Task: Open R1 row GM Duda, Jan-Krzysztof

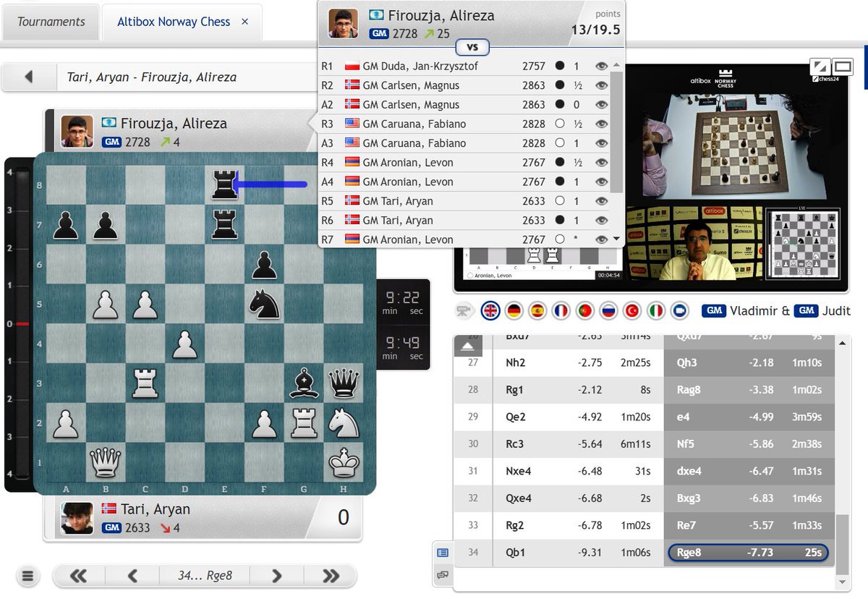Action: pos(465,66)
